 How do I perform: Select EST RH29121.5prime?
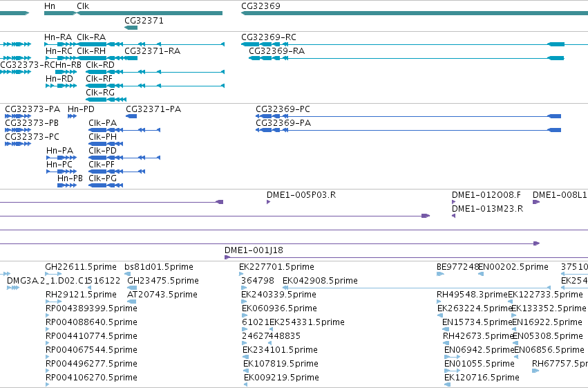pos(81,295)
